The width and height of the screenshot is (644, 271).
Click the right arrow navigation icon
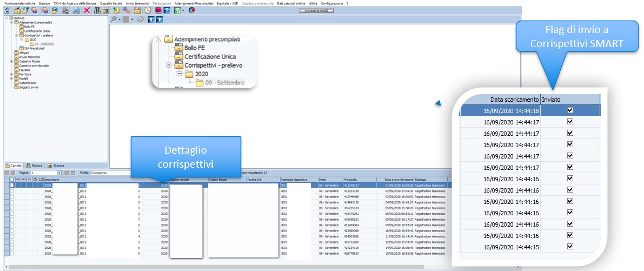(x=160, y=19)
